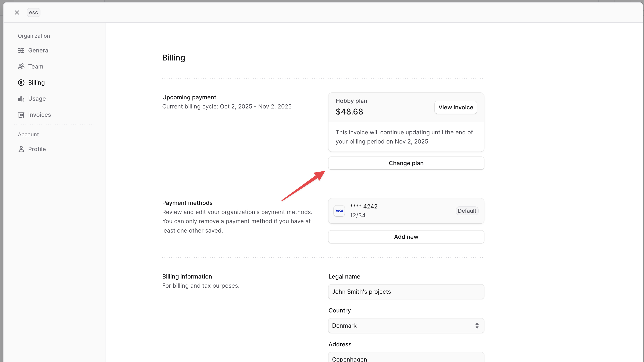Select the Invoices document icon
644x362 pixels.
click(21, 115)
